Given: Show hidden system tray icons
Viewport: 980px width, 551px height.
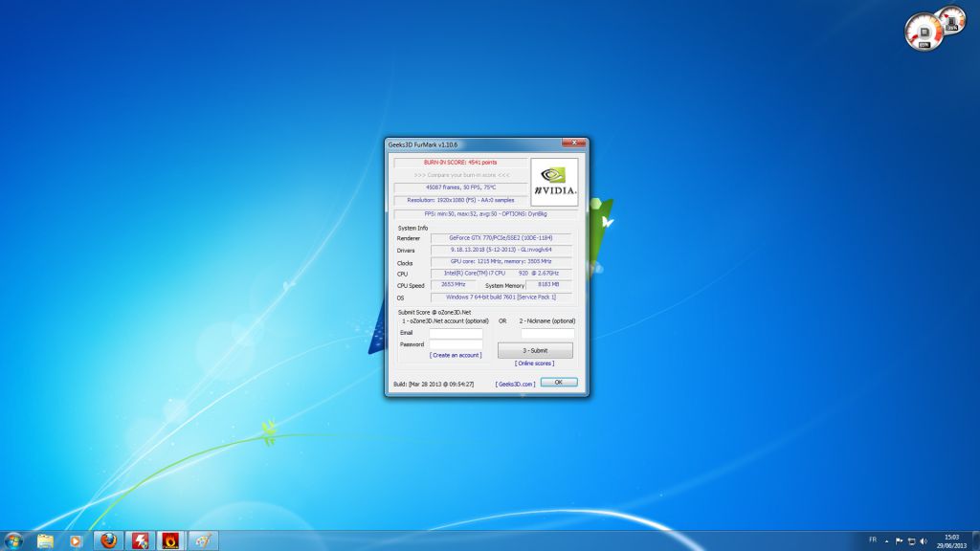Looking at the screenshot, I should [x=886, y=541].
